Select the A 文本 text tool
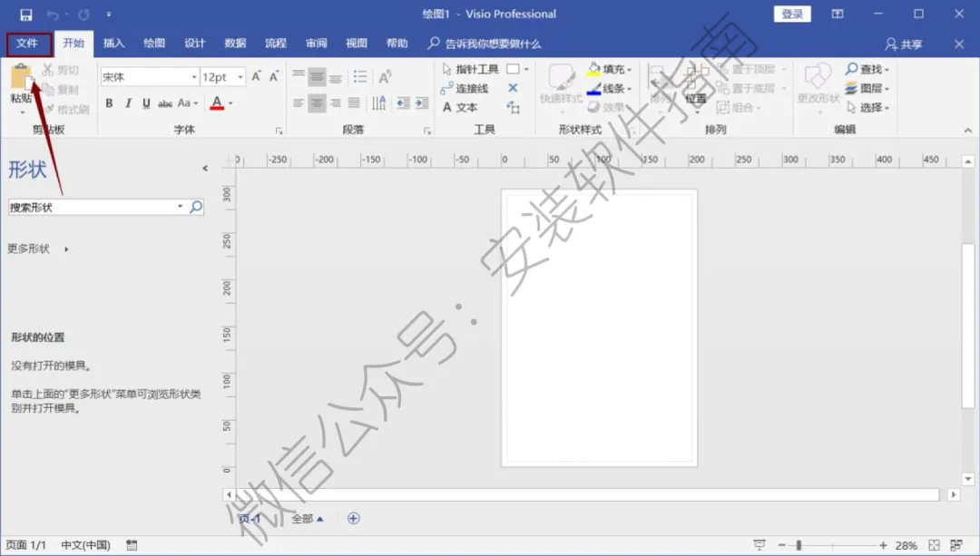Screen dimensions: 980x556 point(460,107)
